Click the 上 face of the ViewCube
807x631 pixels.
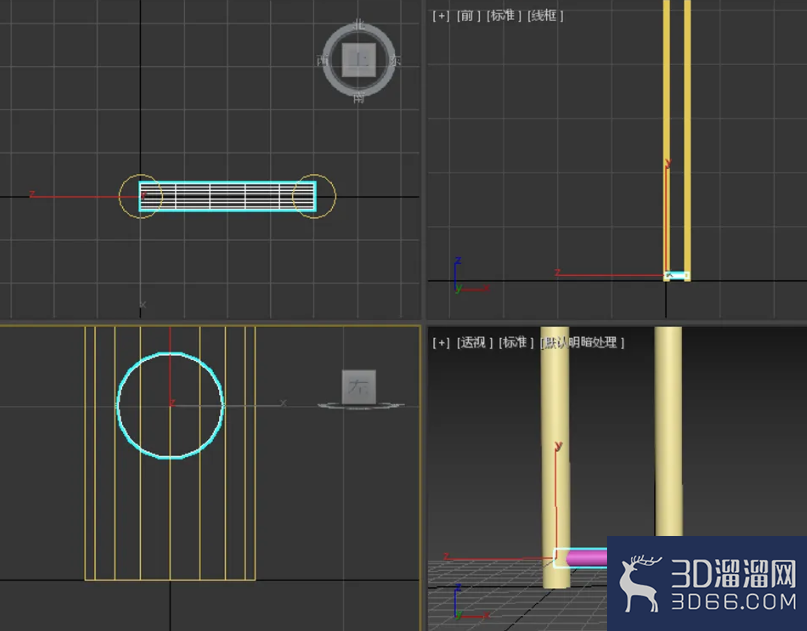[359, 60]
